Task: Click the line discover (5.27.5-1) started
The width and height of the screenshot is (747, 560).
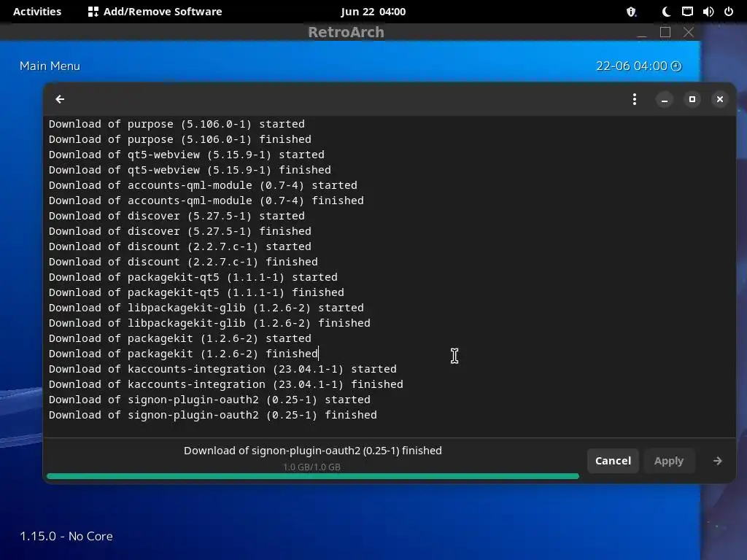Action: click(x=177, y=215)
